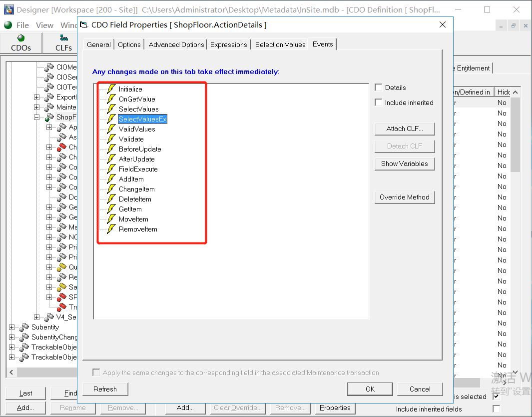Expand the Subentity tree node
This screenshot has width=532, height=417.
12,327
